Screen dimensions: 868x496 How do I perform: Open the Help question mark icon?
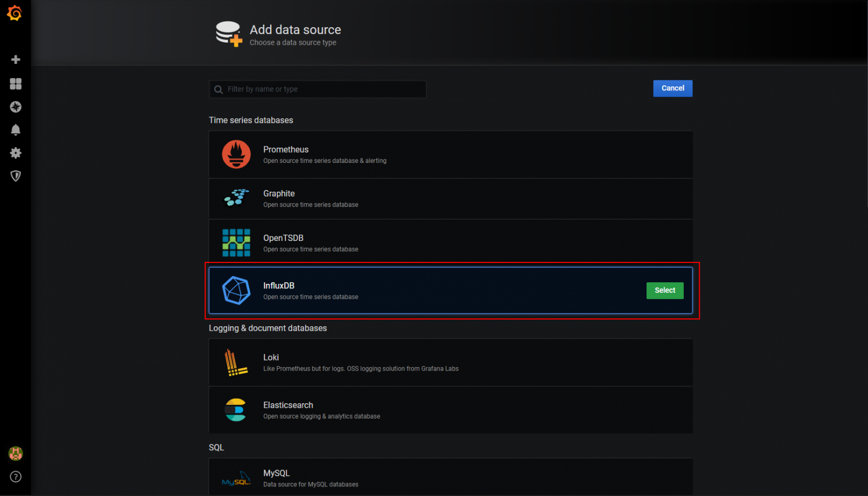16,477
